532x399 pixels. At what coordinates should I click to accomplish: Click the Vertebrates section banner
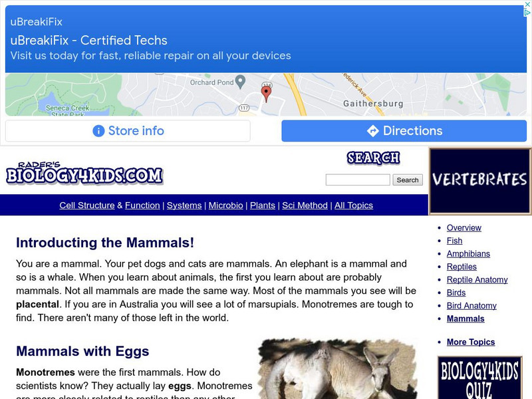pos(479,180)
